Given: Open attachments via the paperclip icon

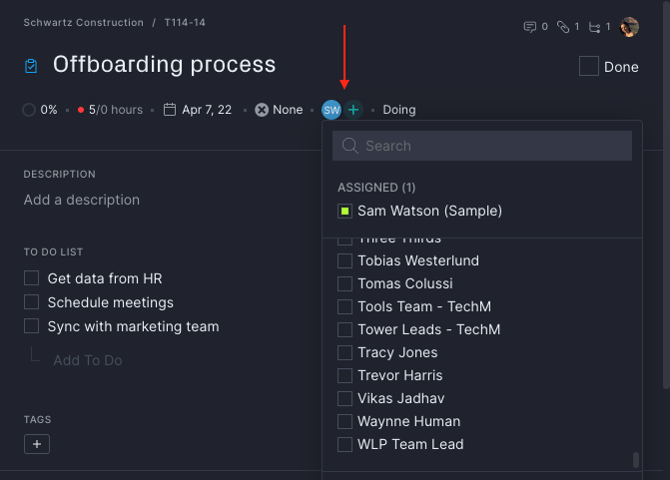Looking at the screenshot, I should [563, 27].
